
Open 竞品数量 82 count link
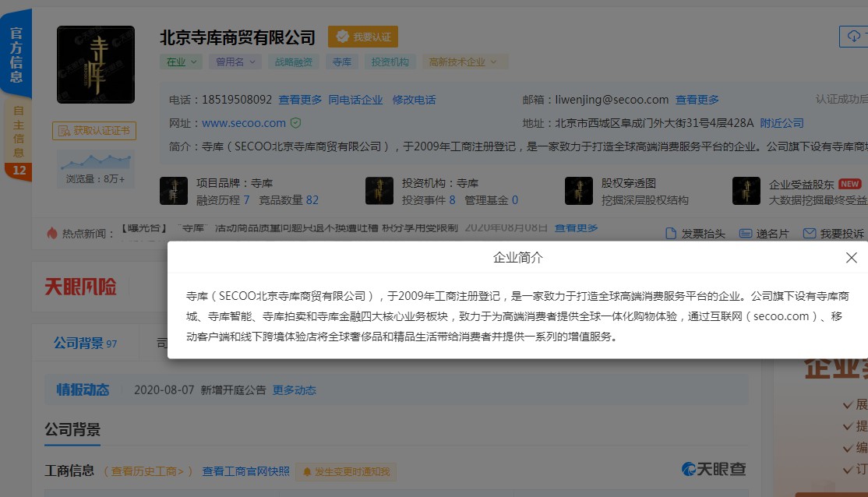pyautogui.click(x=288, y=199)
